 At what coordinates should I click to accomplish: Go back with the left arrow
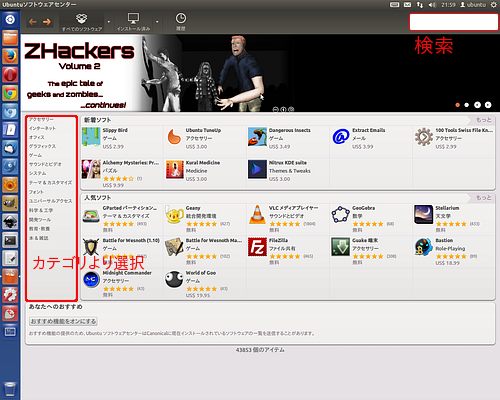pyautogui.click(x=33, y=22)
